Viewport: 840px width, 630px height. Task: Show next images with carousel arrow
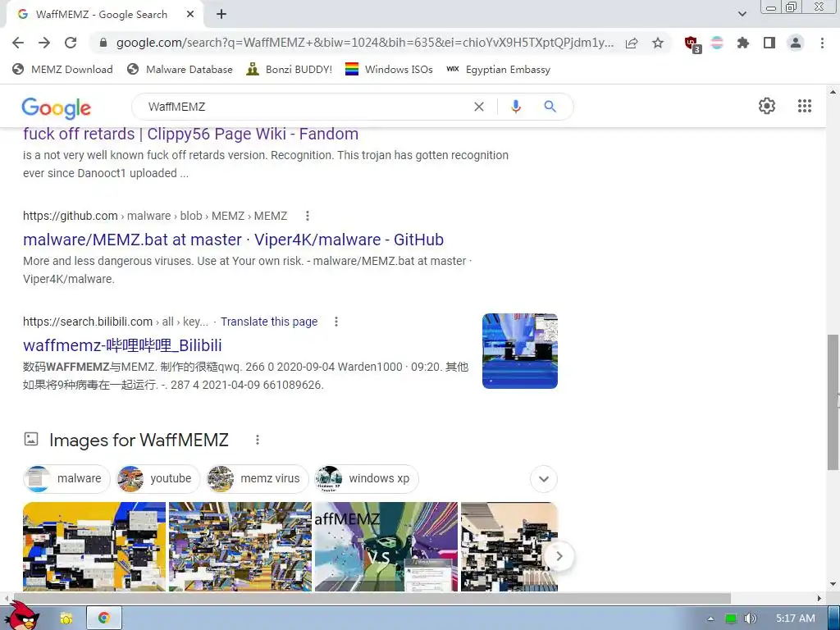coord(559,556)
